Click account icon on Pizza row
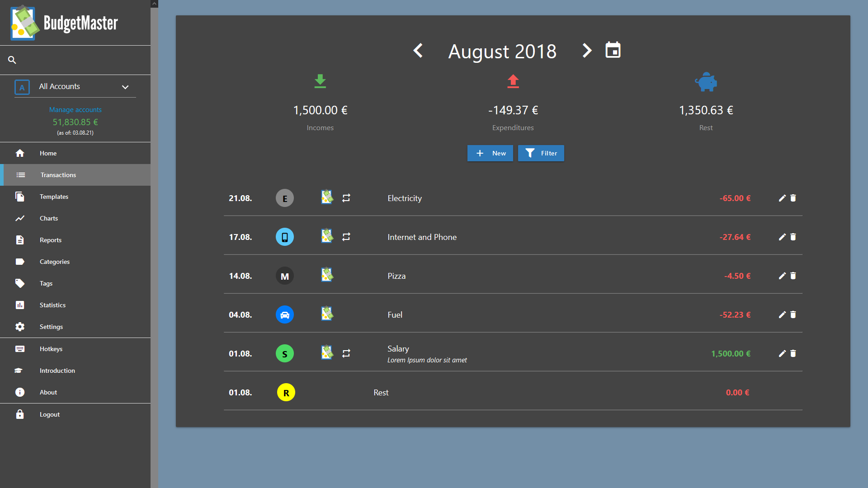The image size is (868, 488). coord(327,275)
